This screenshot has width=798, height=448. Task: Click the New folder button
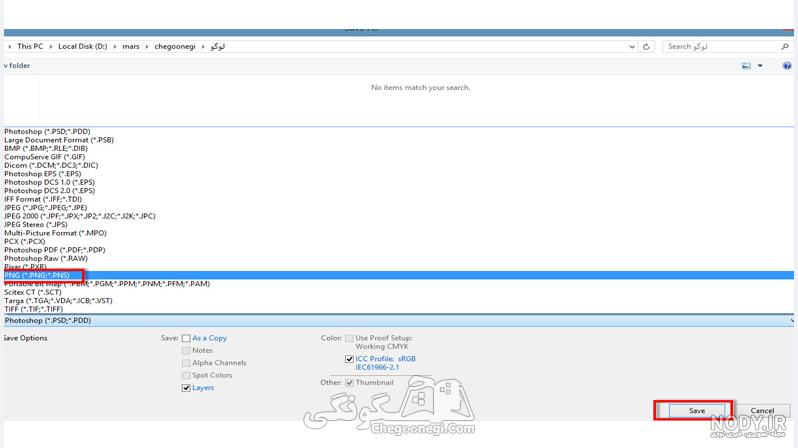coord(17,66)
